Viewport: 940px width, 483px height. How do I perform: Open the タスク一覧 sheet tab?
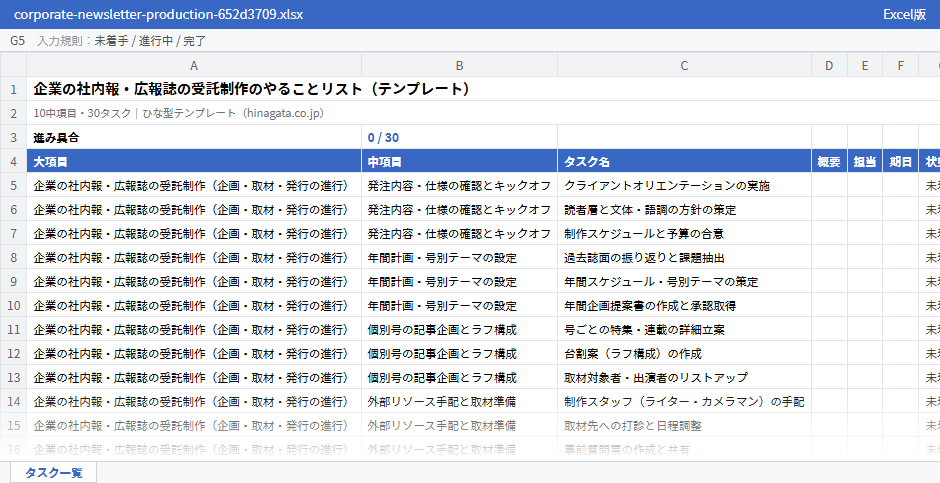(53, 472)
